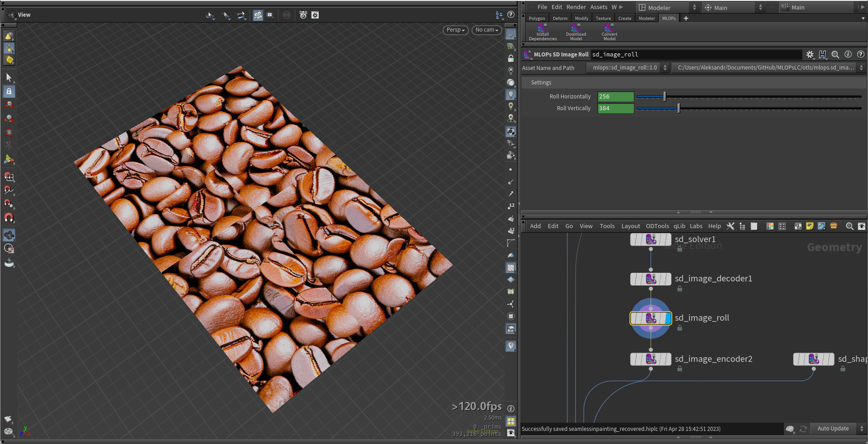868x444 pixels.
Task: Enable display flag on sd_image_decoder1 node
Action: tap(668, 279)
